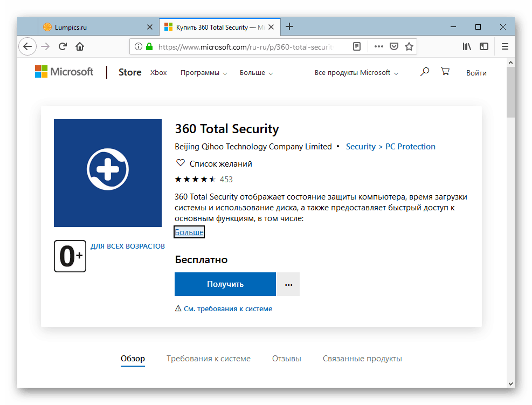Expand the Программы dropdown
This screenshot has width=532, height=405.
[204, 73]
